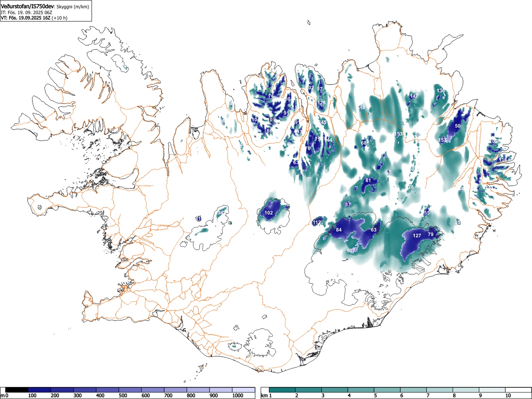
Task: Click the 'IT: Fös. 19. 09. 2025 06Z' line
Action: click(x=26, y=12)
